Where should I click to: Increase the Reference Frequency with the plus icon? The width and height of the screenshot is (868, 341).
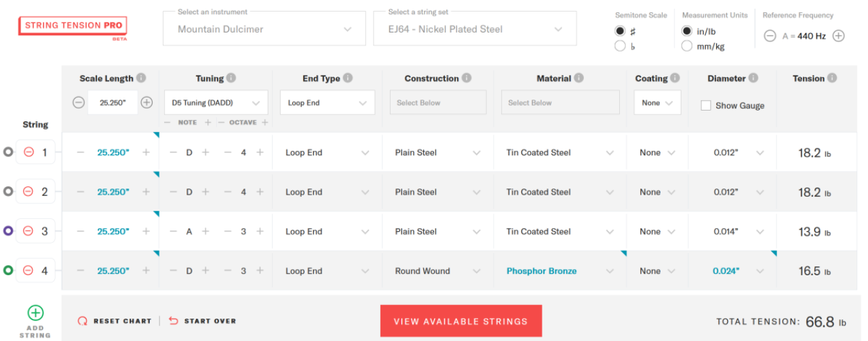838,37
